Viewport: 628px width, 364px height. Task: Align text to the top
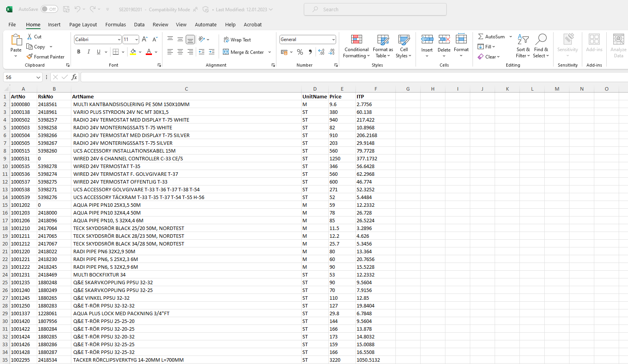(x=170, y=39)
